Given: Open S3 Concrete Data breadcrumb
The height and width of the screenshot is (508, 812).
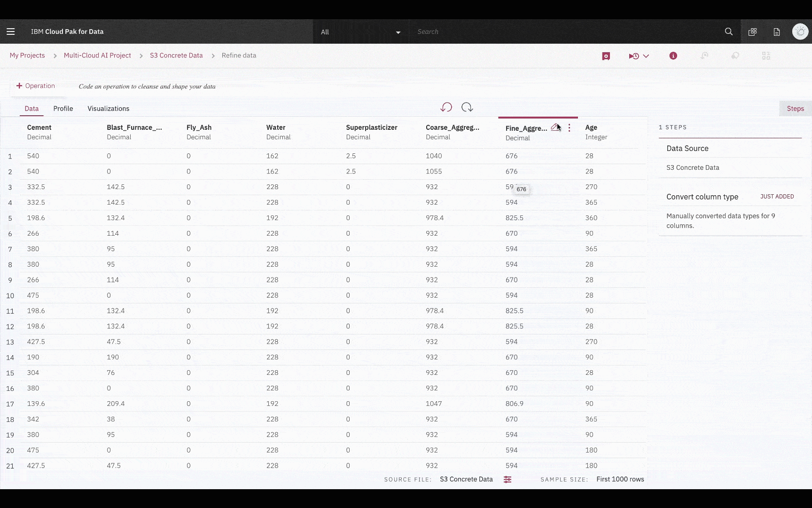Looking at the screenshot, I should click(176, 56).
